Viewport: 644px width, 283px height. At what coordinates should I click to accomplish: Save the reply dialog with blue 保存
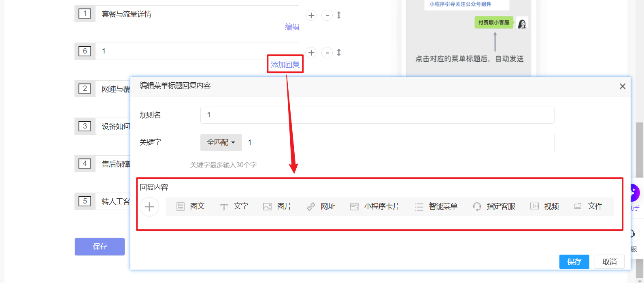[574, 262]
